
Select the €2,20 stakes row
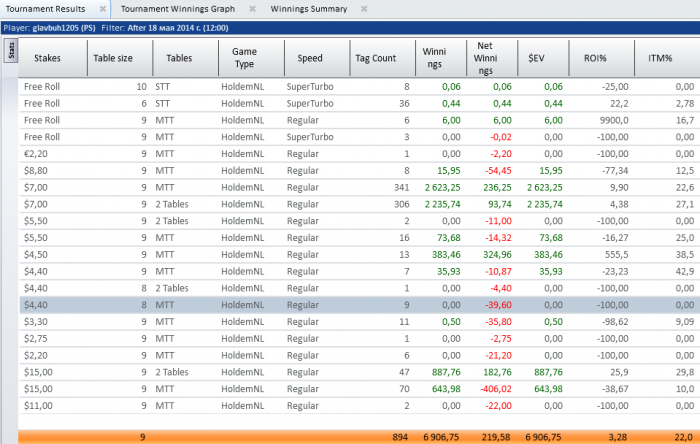[359, 154]
